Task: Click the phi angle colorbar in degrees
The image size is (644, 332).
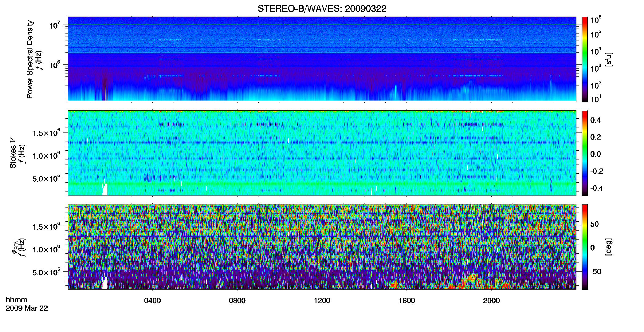Action: click(x=585, y=247)
